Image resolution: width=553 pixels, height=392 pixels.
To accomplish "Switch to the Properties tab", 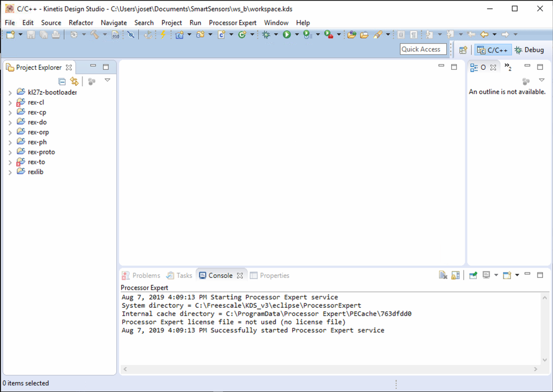I will [x=270, y=276].
